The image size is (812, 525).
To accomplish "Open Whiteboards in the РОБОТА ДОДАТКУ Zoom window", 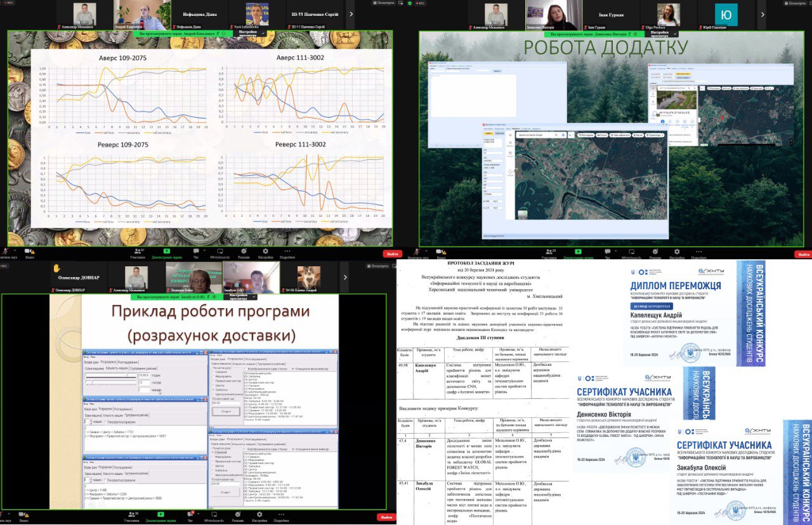I will [x=631, y=254].
